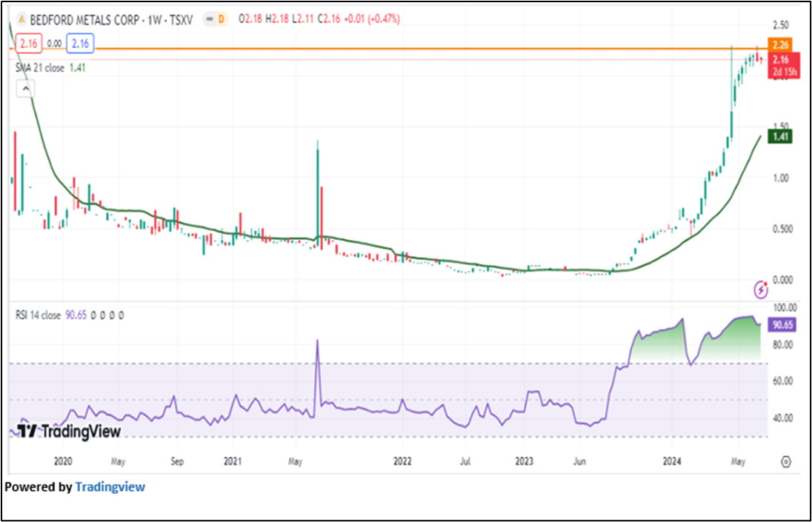The image size is (812, 522).
Task: Click the purple 90.65 RSI value label
Action: click(782, 325)
